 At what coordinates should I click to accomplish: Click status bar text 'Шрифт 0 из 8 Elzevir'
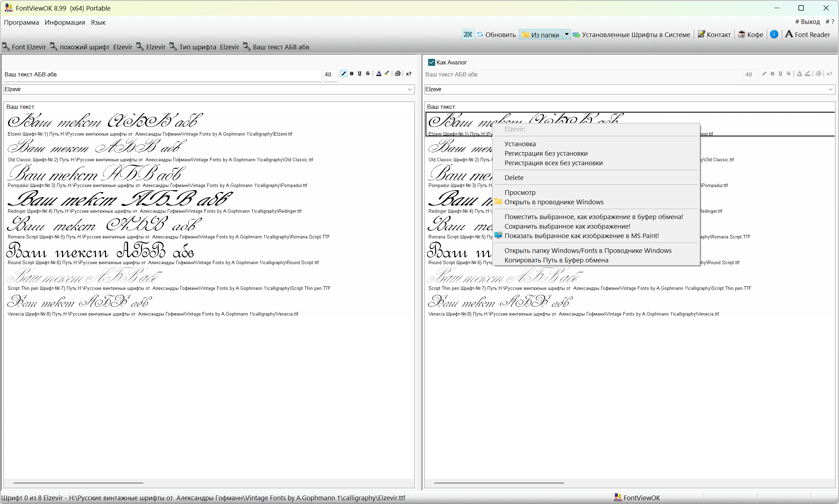point(32,498)
